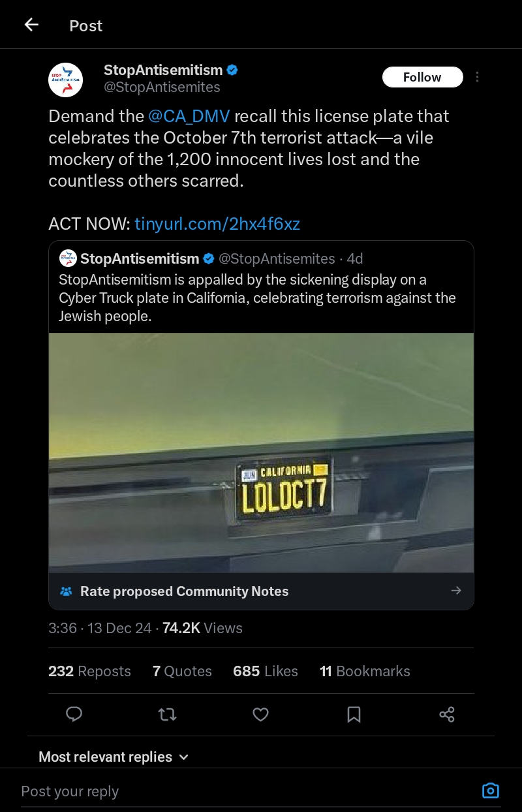The image size is (522, 812).
Task: Go back using the arrow icon
Action: (31, 25)
